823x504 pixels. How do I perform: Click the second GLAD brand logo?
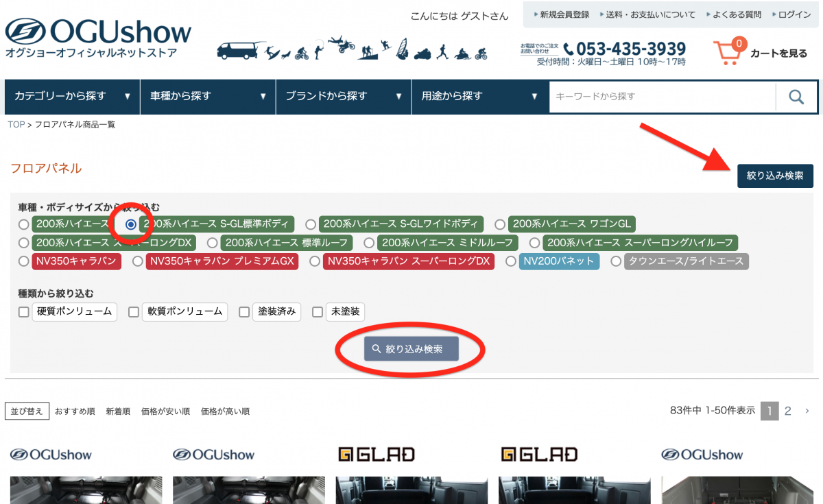[539, 454]
